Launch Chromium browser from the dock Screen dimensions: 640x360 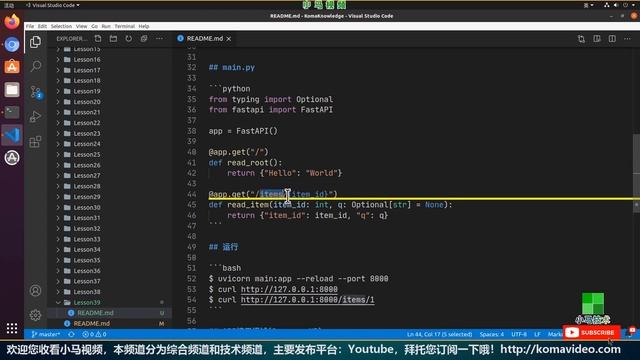pyautogui.click(x=12, y=44)
